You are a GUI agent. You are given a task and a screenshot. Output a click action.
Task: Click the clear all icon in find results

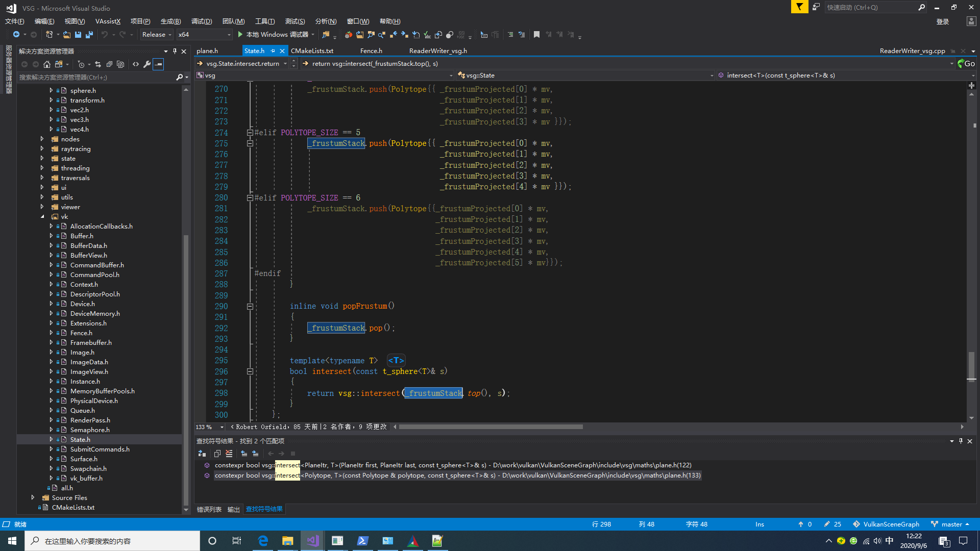(x=229, y=454)
